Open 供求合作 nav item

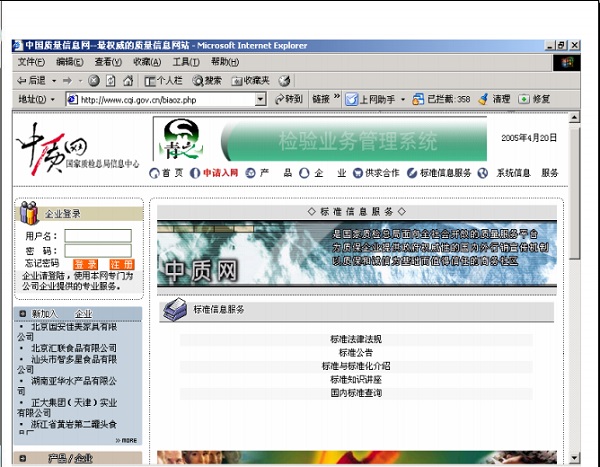point(382,173)
